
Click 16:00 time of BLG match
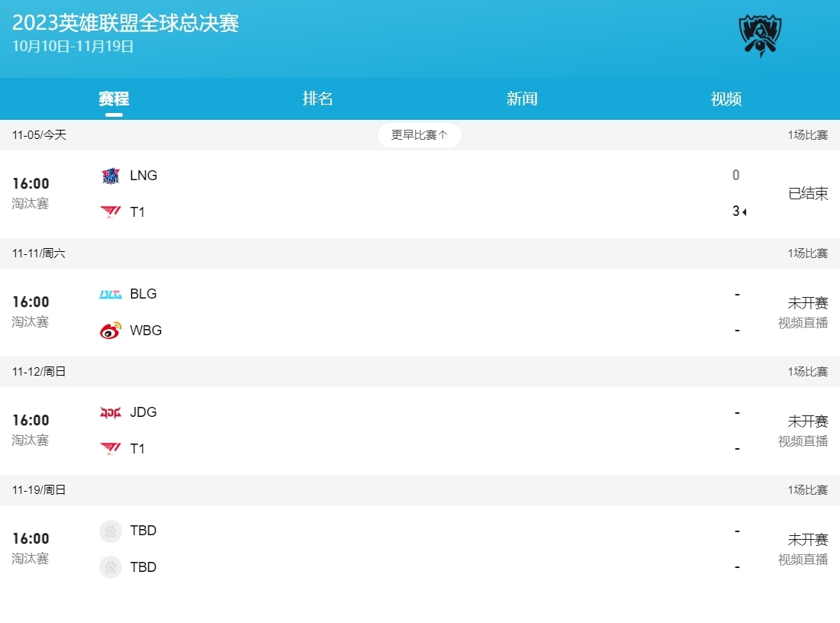point(31,302)
